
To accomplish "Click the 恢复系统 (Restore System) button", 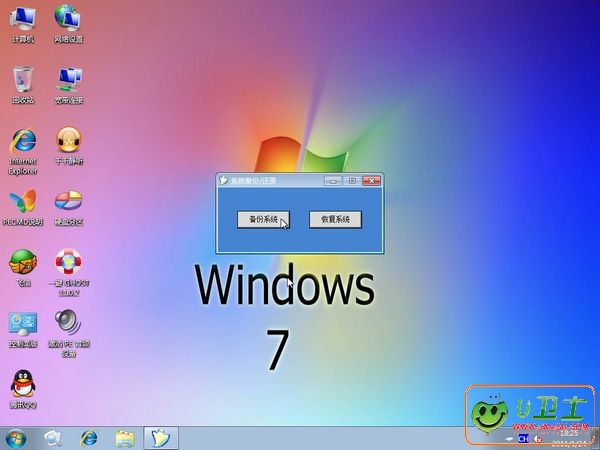I will point(335,219).
